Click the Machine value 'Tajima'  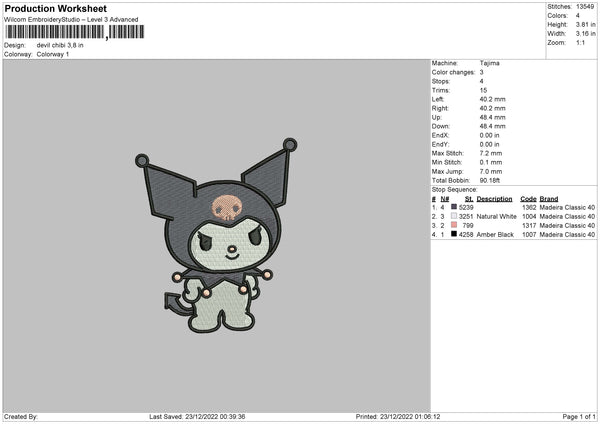pyautogui.click(x=489, y=63)
